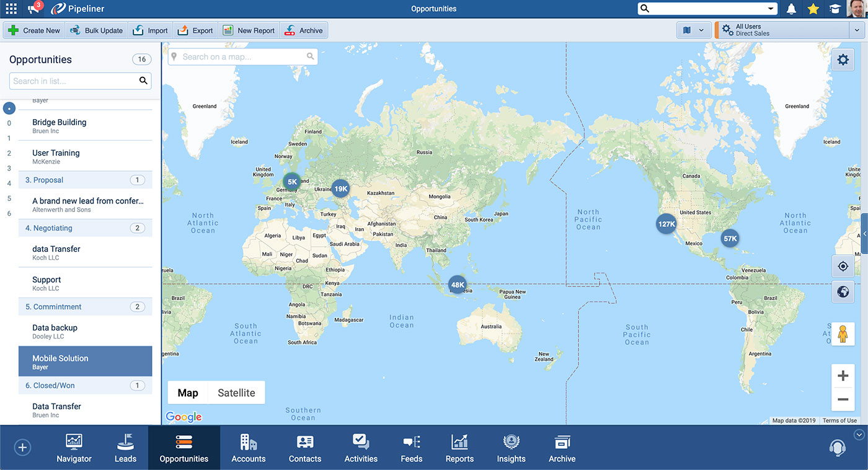Click the globe view icon on map
Viewport: 868px width, 470px height.
tap(843, 291)
